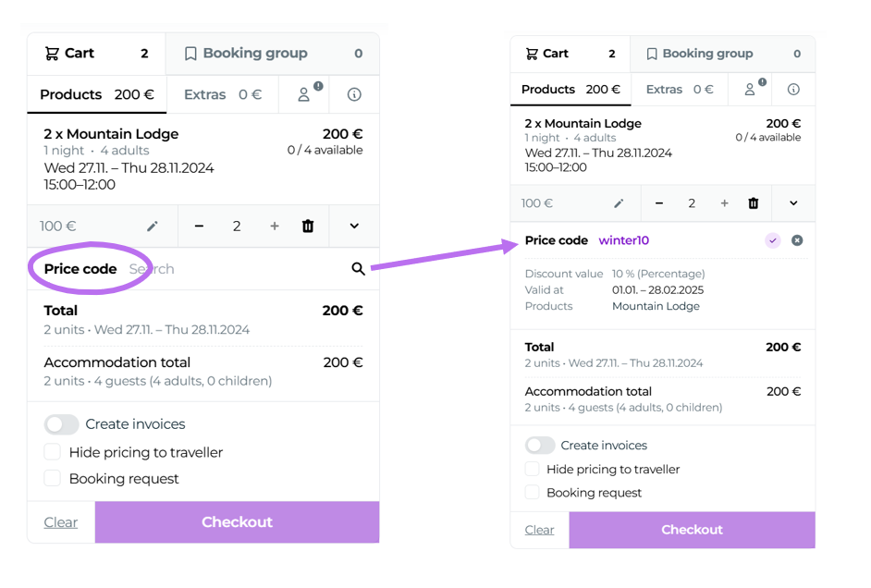Click the checkmark icon next to winter10
This screenshot has width=871, height=588.
(773, 240)
